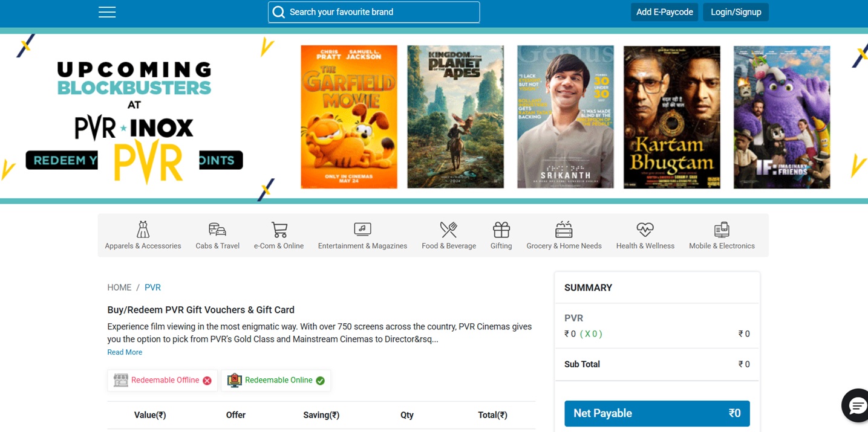The image size is (868, 432).
Task: Click the PVR INOX banner logo
Action: [134, 127]
